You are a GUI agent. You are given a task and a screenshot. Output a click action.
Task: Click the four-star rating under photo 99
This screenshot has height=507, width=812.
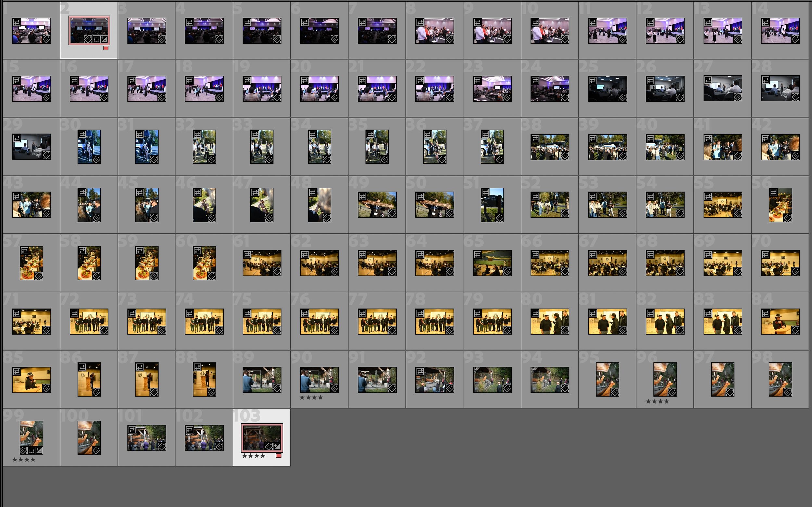tap(23, 459)
